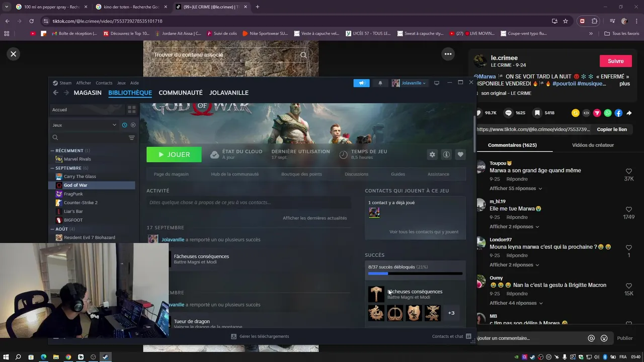
Task: Click Afficher les dernières actualités
Action: (314, 218)
